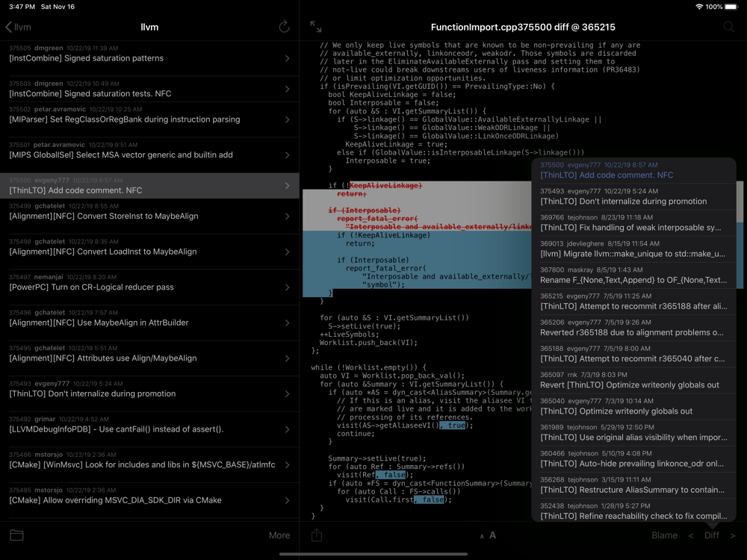Expand diff view to full screen

pos(316,27)
